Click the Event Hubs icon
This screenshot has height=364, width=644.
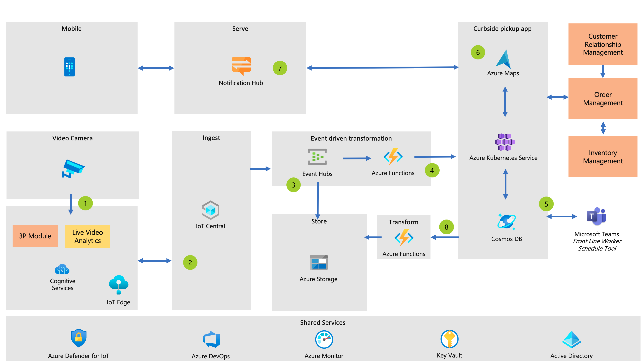tap(317, 157)
